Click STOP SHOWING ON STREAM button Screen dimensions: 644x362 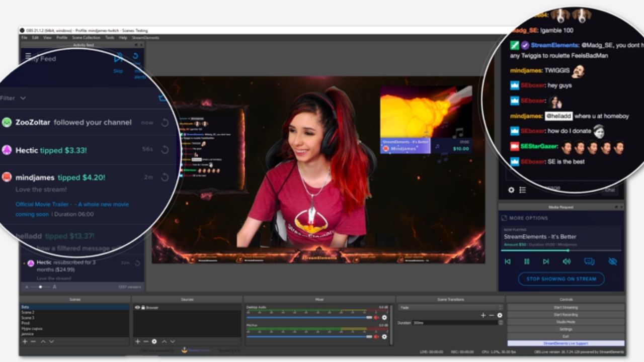pos(561,279)
